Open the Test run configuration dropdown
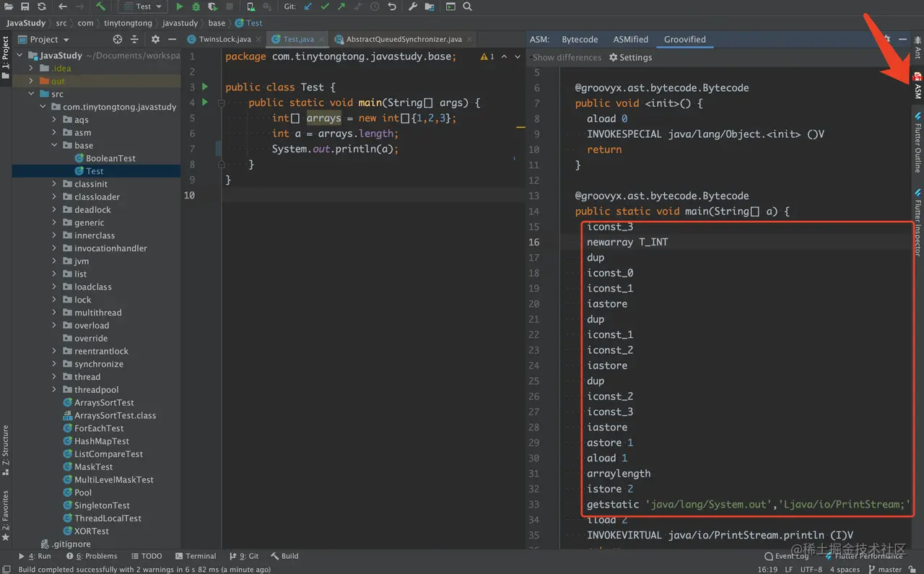Viewport: 924px width, 574px height. click(142, 6)
